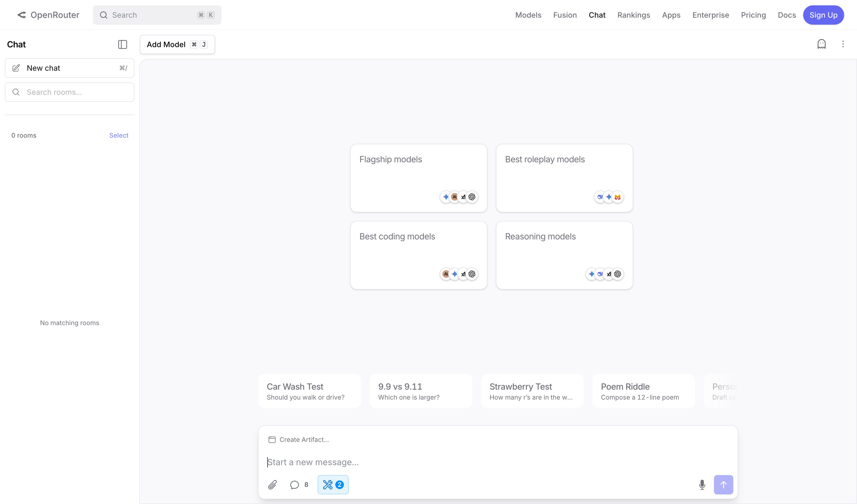Open the Enterprise nav item
The height and width of the screenshot is (504, 857).
tap(711, 15)
